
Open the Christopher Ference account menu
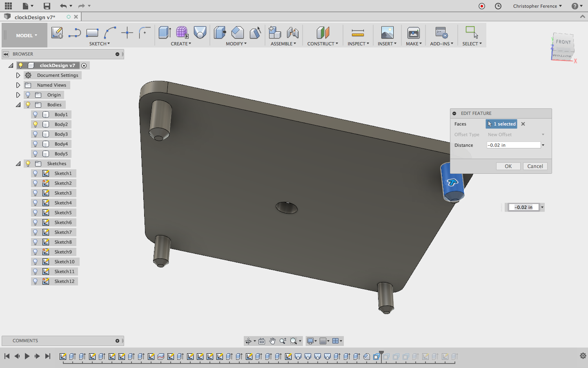537,6
